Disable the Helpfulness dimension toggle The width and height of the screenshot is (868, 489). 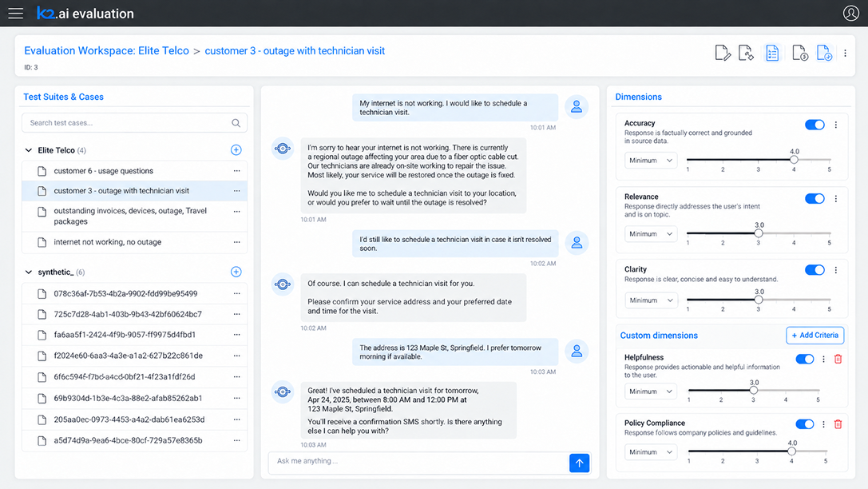pos(805,359)
